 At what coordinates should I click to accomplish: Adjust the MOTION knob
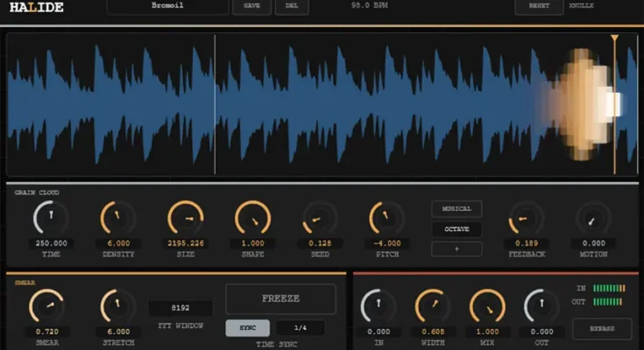(593, 218)
